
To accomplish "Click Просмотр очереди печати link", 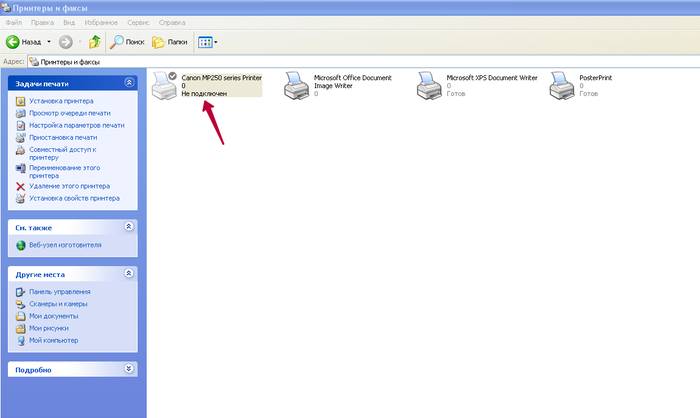I will [x=69, y=113].
